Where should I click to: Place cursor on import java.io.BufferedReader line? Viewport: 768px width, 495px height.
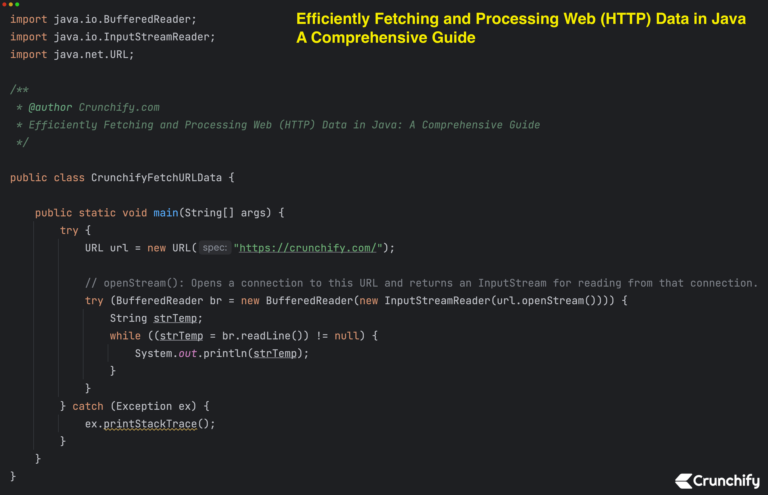point(103,19)
